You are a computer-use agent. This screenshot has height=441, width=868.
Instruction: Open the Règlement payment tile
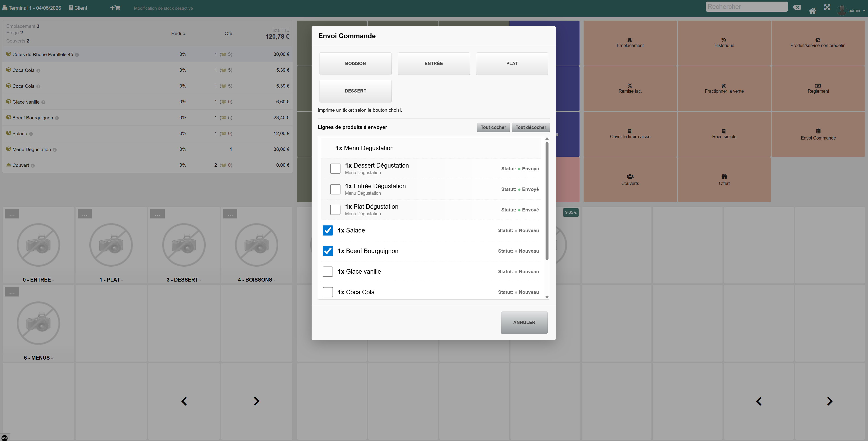[x=818, y=89]
